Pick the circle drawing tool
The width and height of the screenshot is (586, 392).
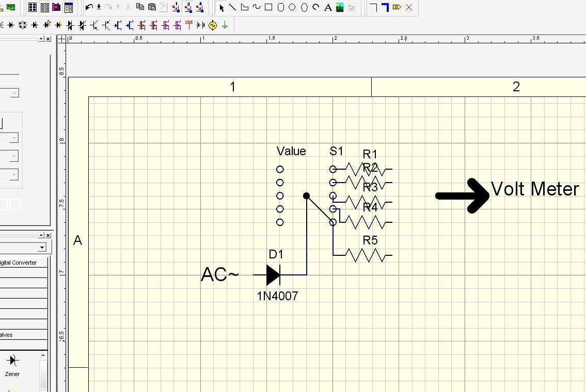pos(292,7)
